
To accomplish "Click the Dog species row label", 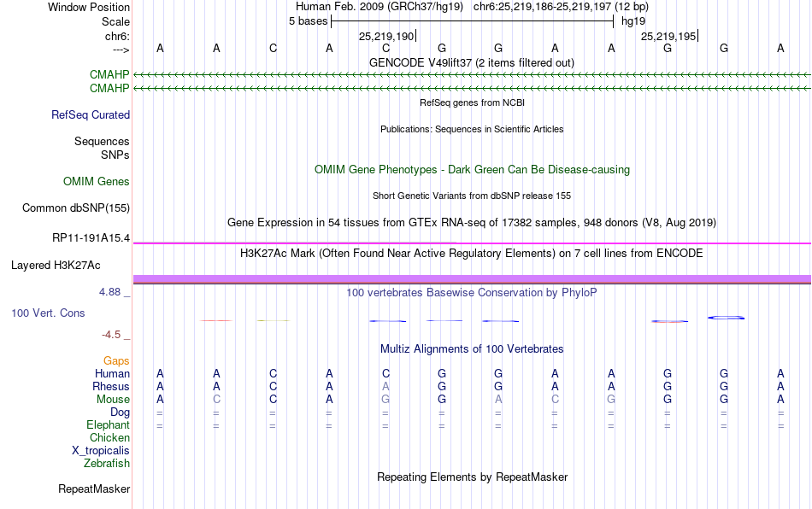I will pyautogui.click(x=120, y=412).
